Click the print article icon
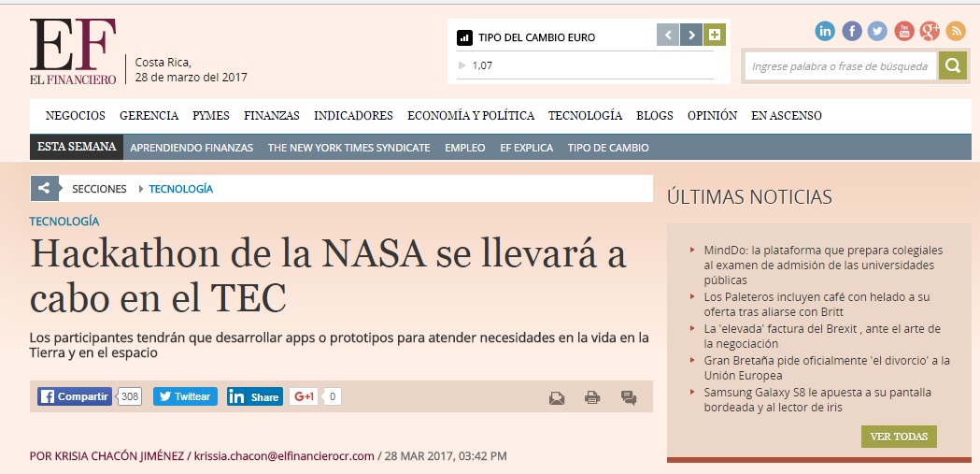 (592, 397)
